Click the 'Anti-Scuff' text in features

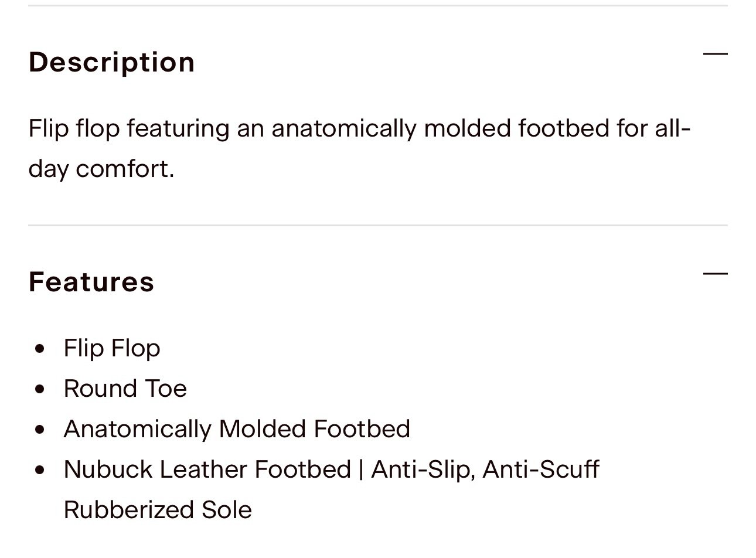tap(541, 469)
